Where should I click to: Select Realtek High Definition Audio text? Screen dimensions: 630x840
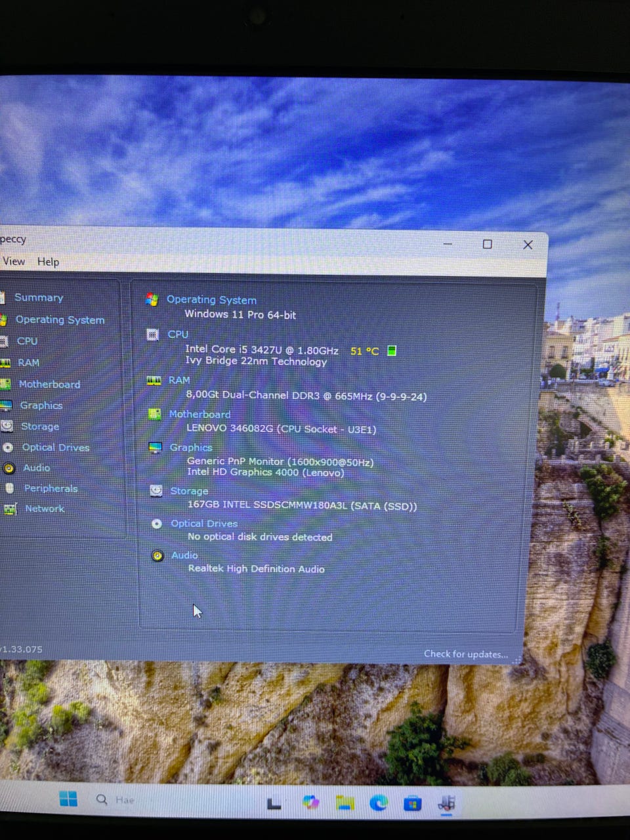pyautogui.click(x=257, y=569)
